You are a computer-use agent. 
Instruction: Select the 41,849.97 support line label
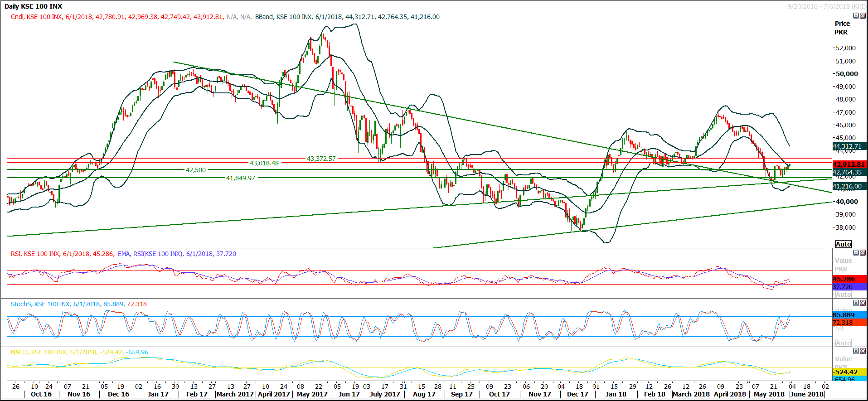241,178
